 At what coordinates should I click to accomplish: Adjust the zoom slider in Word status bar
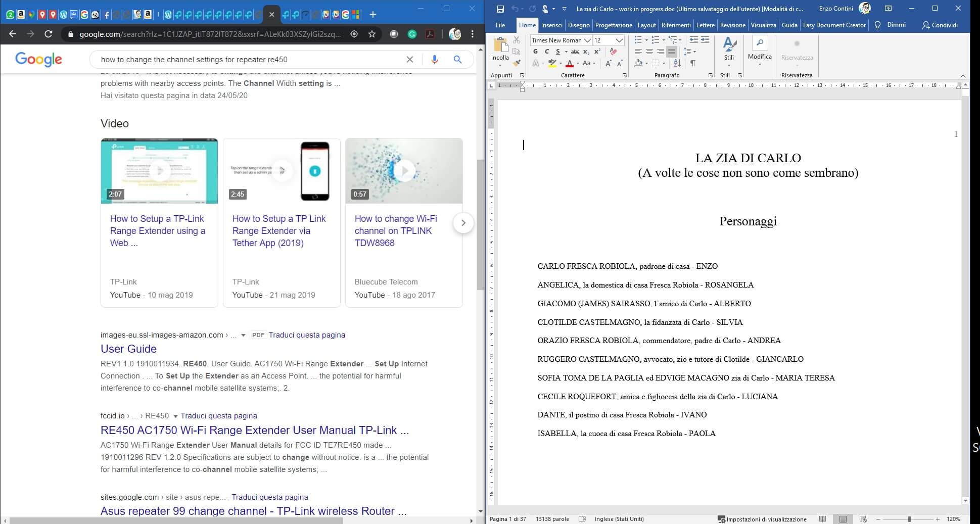pyautogui.click(x=909, y=519)
